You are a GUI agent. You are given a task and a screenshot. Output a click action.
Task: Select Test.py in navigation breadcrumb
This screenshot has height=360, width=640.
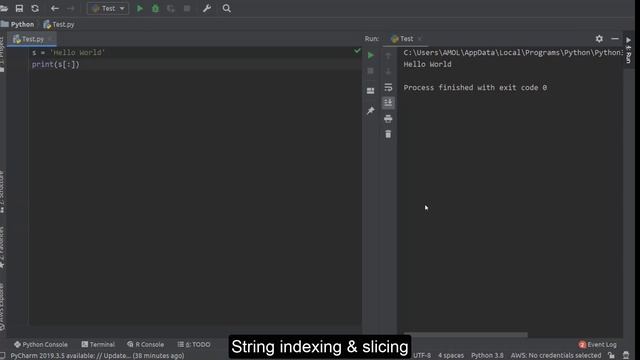click(59, 24)
